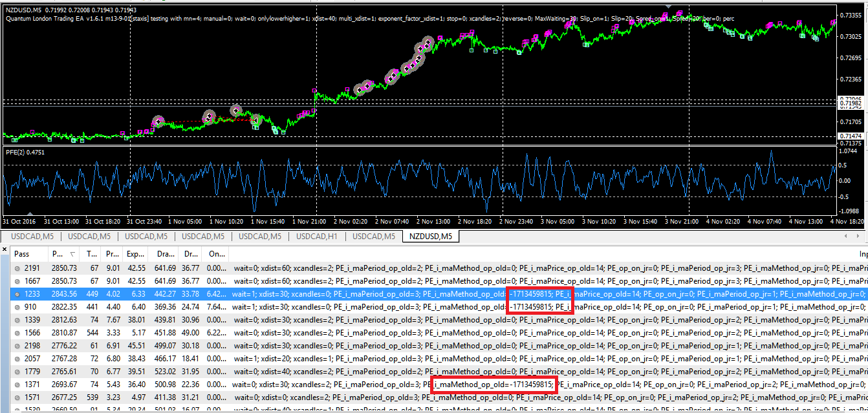Select the NZDUSD,M5 chart tab

[431, 236]
